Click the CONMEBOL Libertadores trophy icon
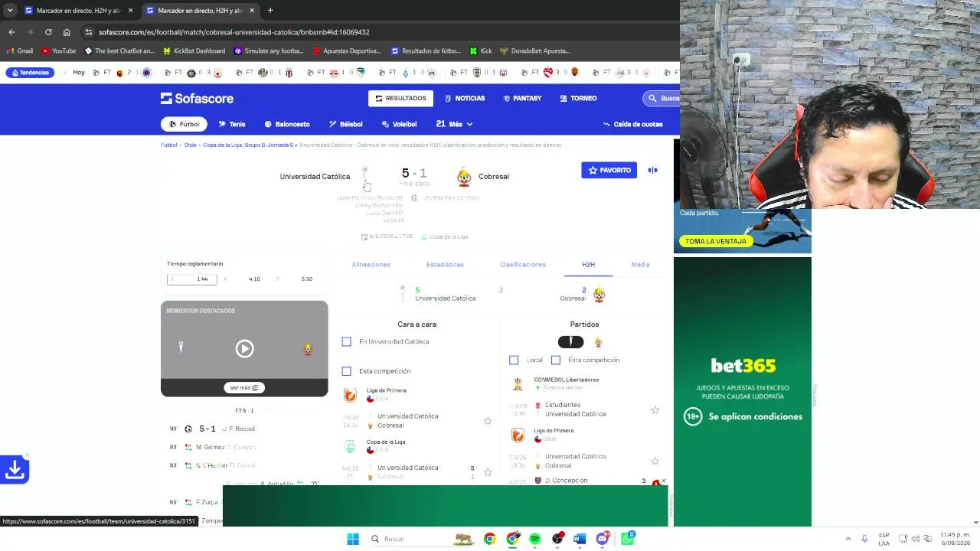This screenshot has width=980, height=551. [518, 384]
